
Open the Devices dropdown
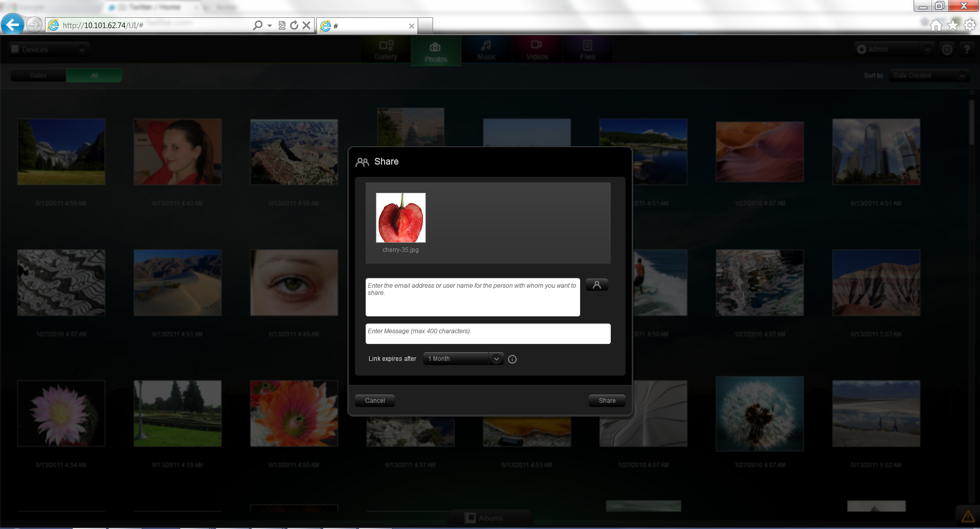coord(49,49)
